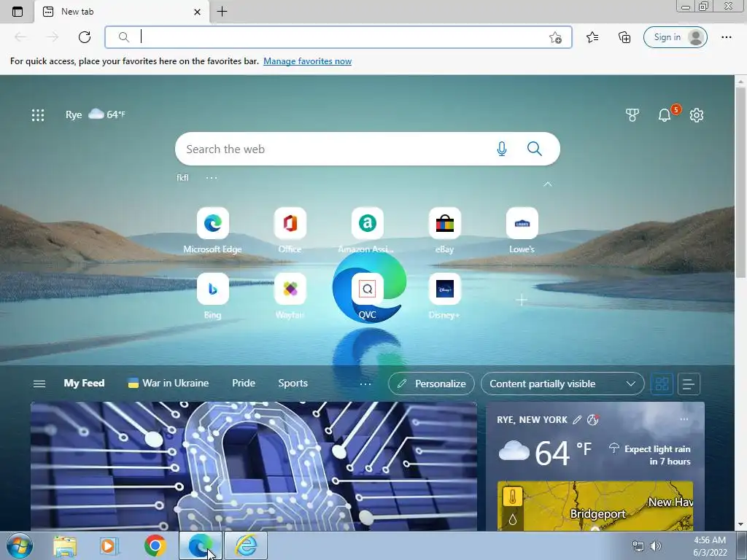Open Rye 64°F weather summary
The width and height of the screenshot is (747, 560).
pos(96,114)
